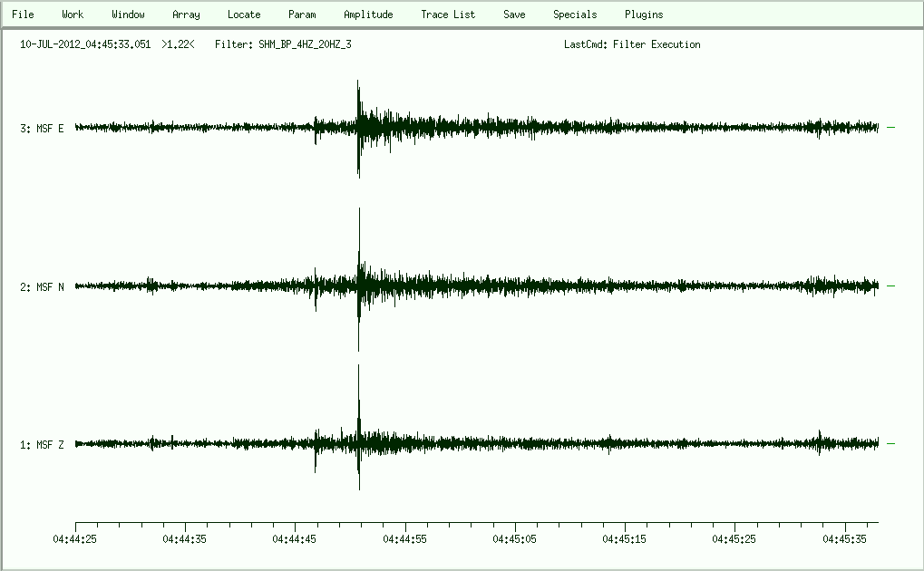
Task: Click the green end marker of MSF E trace
Action: 890,128
